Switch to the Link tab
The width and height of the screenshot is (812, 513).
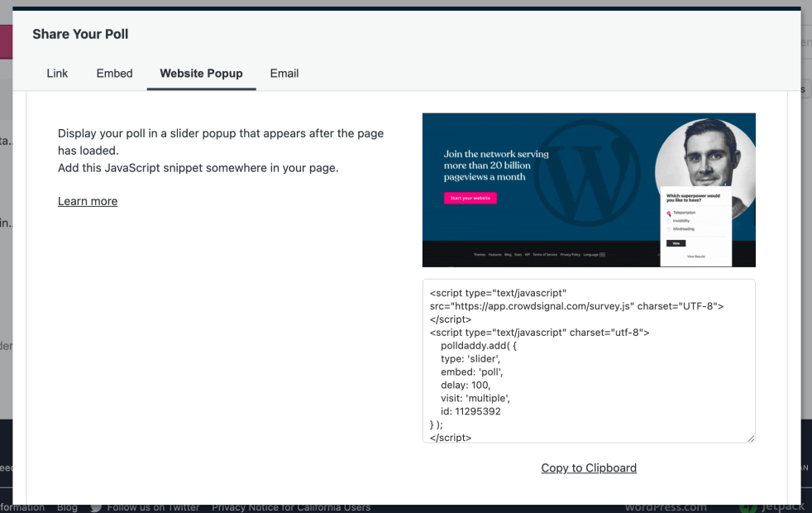click(57, 73)
